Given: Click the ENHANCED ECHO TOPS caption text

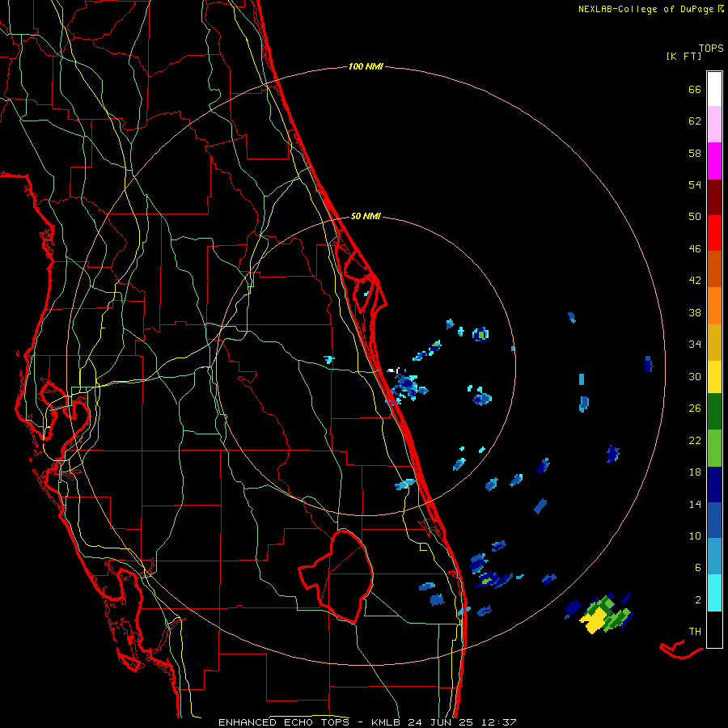Looking at the screenshot, I should (284, 722).
